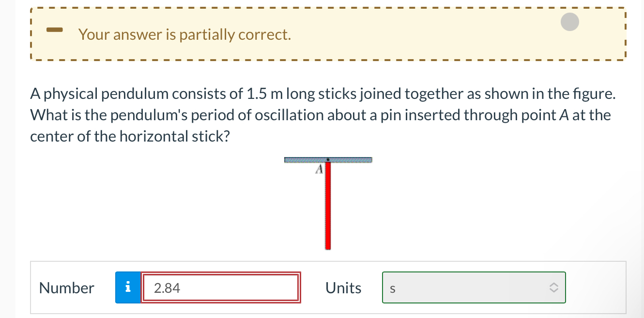The height and width of the screenshot is (318, 644).
Task: Place cursor in the 2.84 answer field
Action: 218,287
